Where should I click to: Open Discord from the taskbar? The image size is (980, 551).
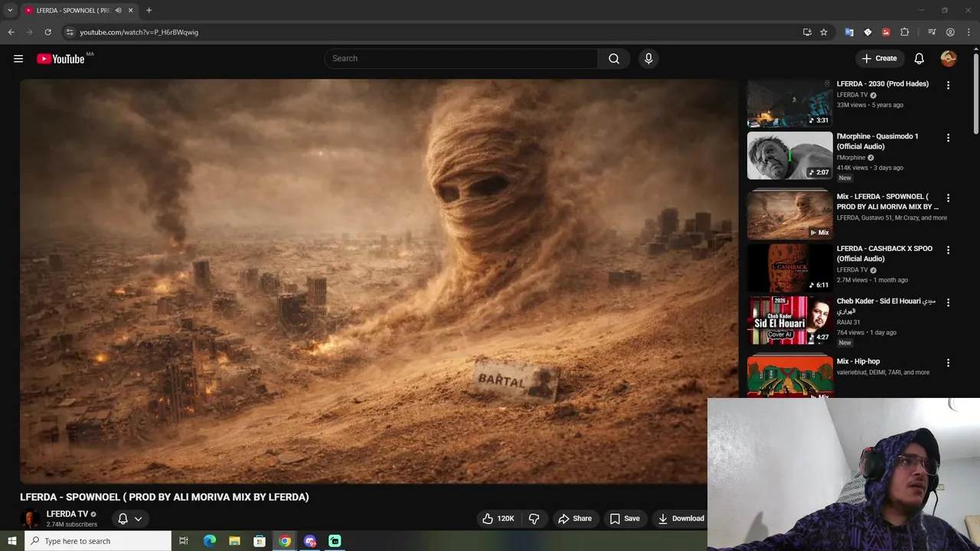(x=310, y=541)
